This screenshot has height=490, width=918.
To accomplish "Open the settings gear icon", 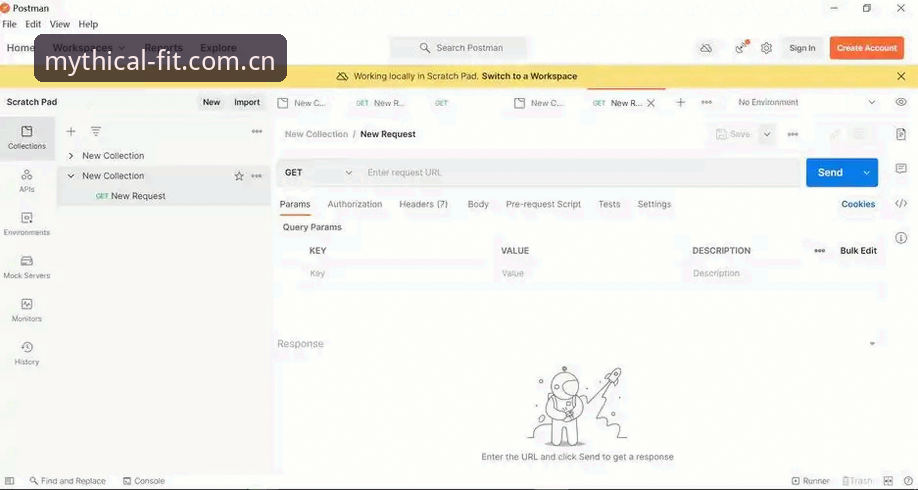I will (x=766, y=48).
